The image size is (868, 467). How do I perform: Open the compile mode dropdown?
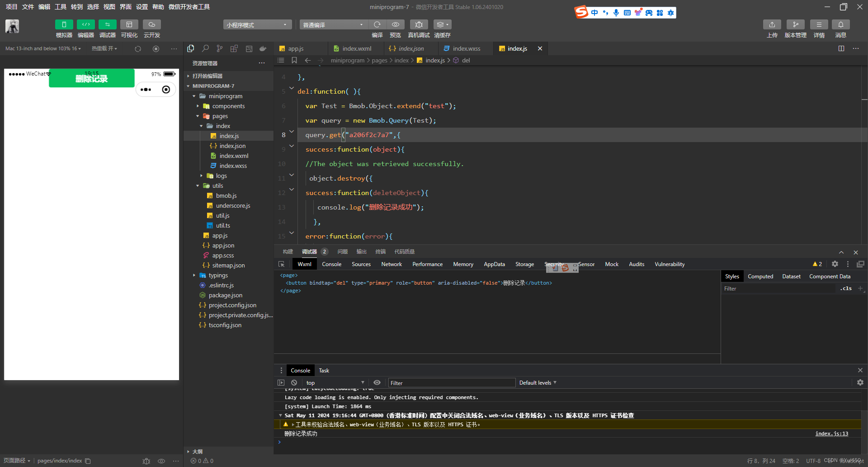tap(334, 25)
